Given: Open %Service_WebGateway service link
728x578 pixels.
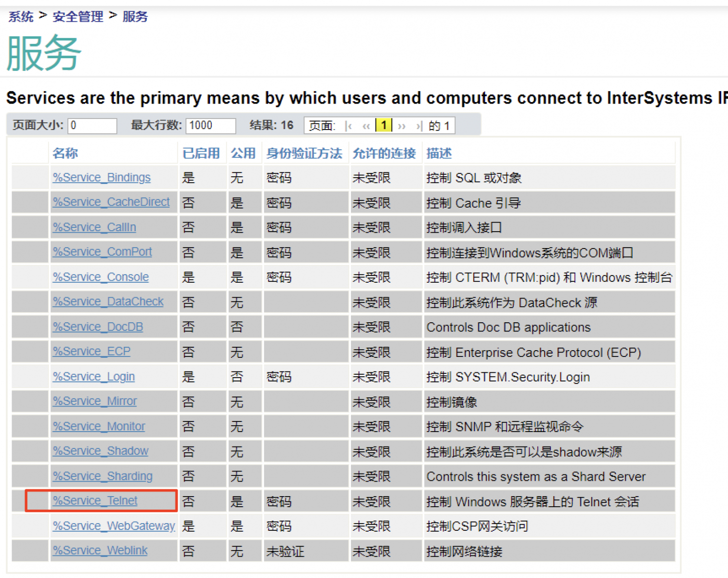Looking at the screenshot, I should pos(114,526).
